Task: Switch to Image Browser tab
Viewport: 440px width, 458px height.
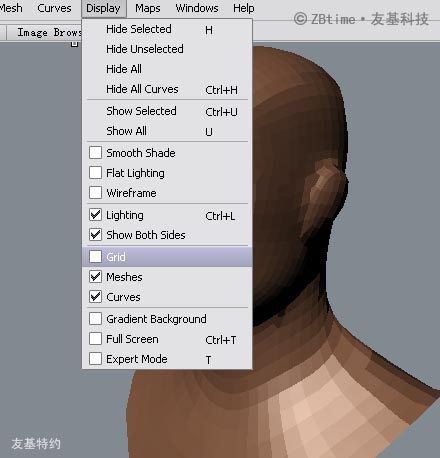Action: pyautogui.click(x=49, y=32)
